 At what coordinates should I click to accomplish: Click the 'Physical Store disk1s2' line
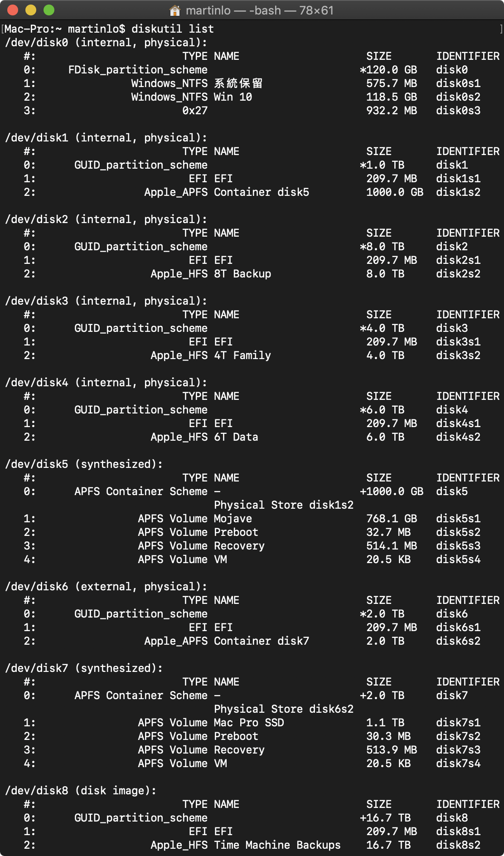(x=284, y=505)
